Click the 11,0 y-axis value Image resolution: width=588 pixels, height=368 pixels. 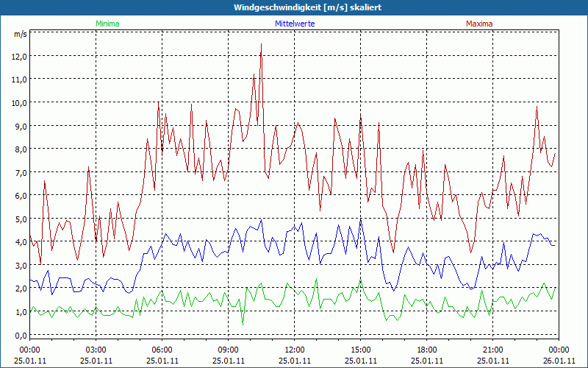(20, 79)
